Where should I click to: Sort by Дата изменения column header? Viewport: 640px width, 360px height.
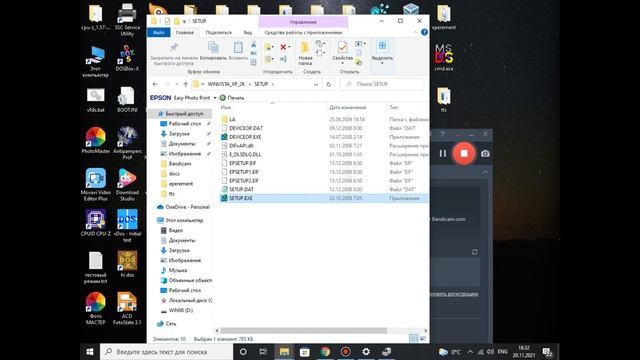coord(348,107)
